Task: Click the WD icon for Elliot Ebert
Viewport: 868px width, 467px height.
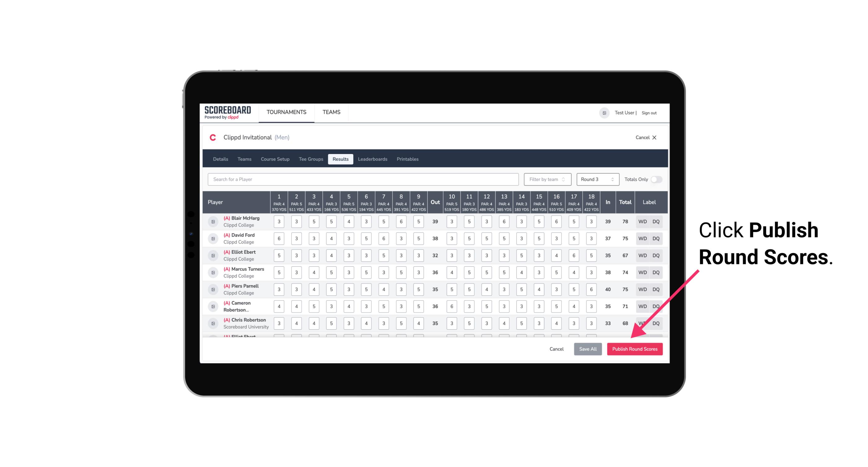Action: [643, 255]
